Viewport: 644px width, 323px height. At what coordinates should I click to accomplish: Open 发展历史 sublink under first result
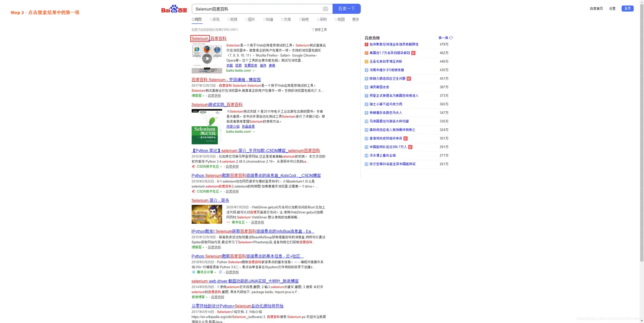point(250,66)
